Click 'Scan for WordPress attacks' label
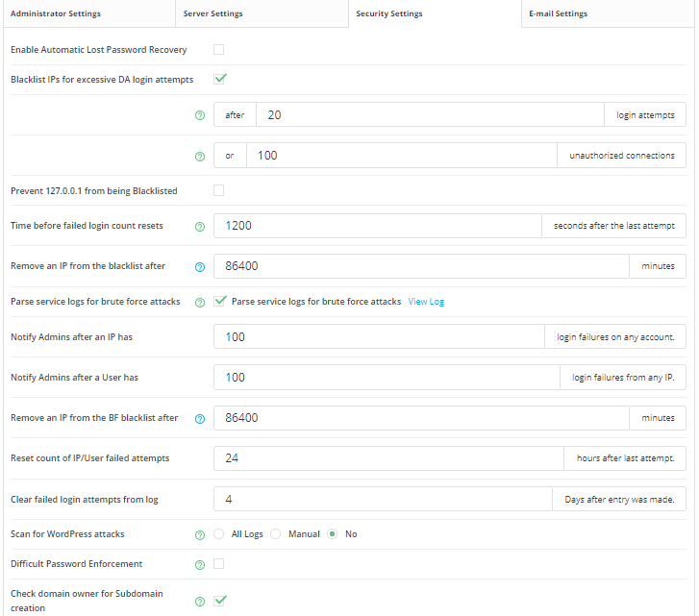 point(67,534)
